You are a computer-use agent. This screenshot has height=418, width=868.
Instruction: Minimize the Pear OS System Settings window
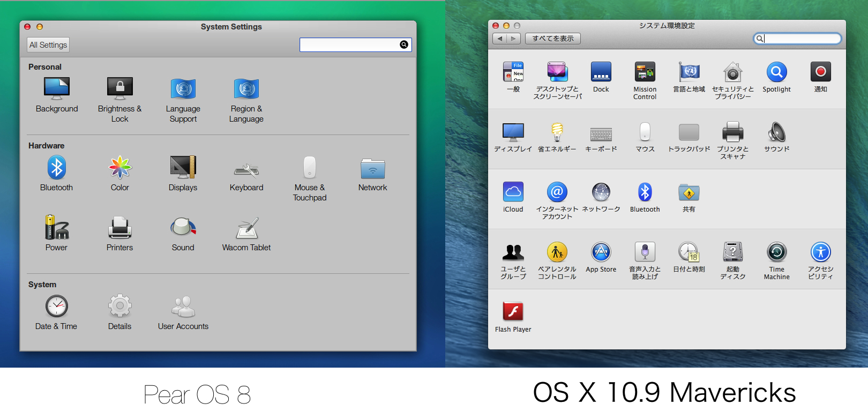39,27
